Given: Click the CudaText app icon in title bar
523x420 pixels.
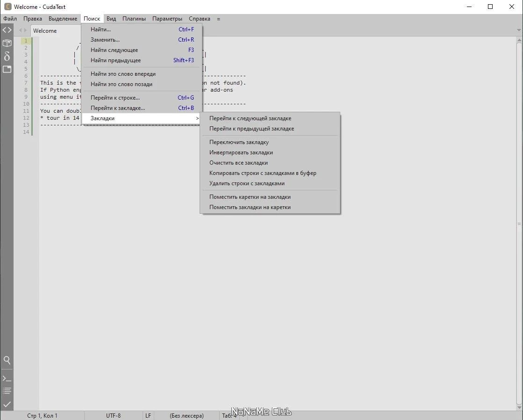Looking at the screenshot, I should pos(7,7).
